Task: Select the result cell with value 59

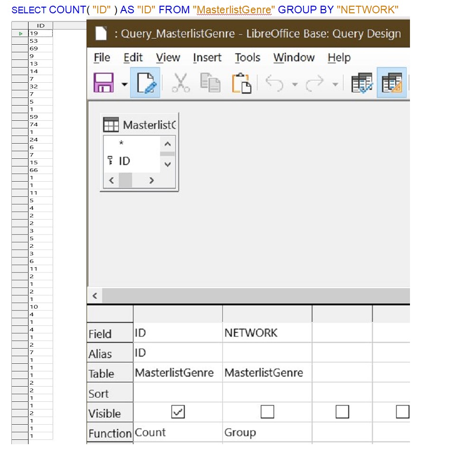Action: (41, 117)
